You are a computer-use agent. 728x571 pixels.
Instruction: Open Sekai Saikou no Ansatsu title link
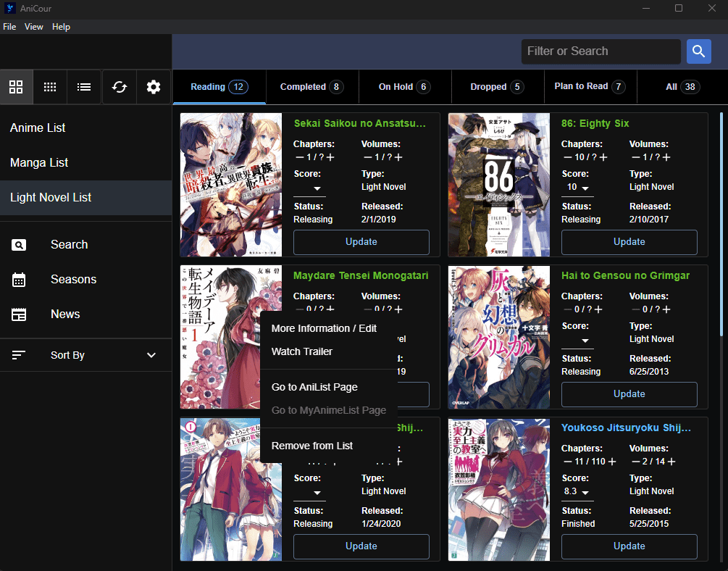click(360, 124)
